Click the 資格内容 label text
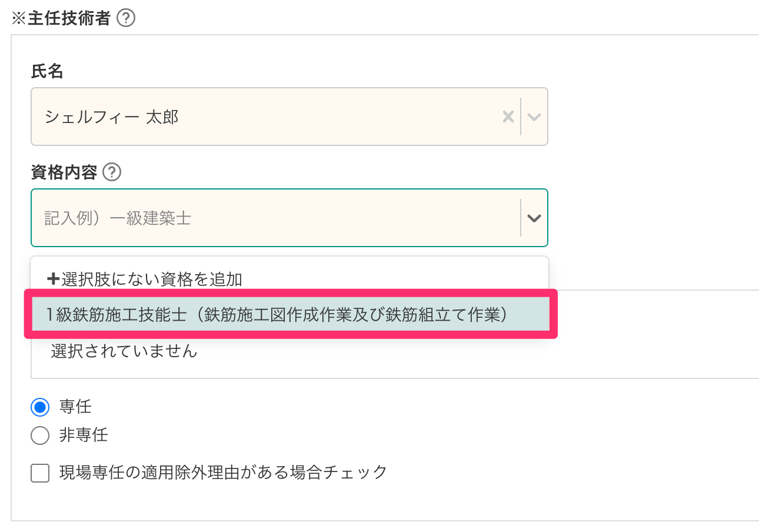 (x=65, y=172)
